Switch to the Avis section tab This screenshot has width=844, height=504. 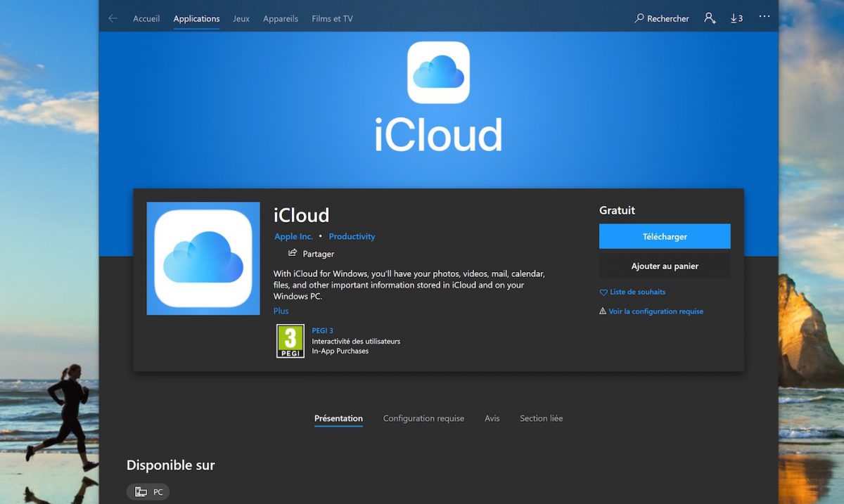pos(492,418)
